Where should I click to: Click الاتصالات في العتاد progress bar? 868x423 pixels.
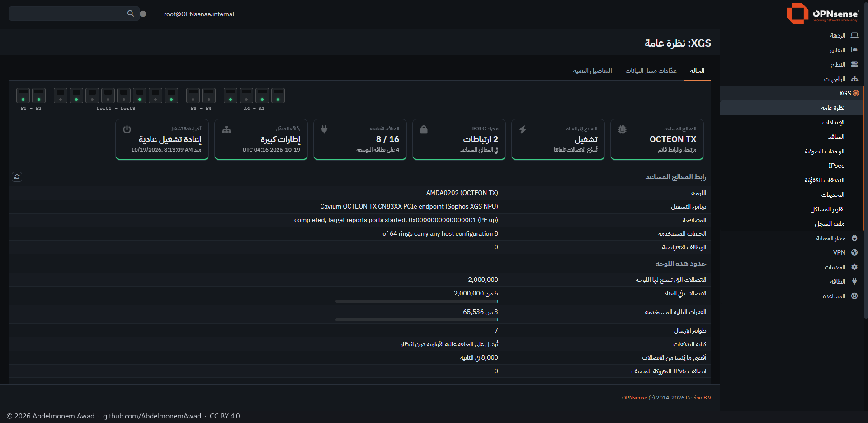(x=417, y=301)
